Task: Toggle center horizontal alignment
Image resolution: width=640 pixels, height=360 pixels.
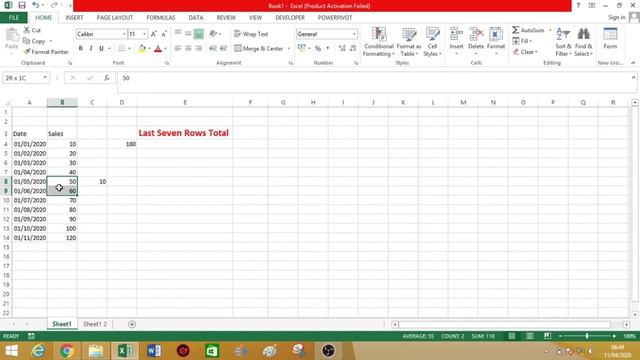Action: (188, 49)
